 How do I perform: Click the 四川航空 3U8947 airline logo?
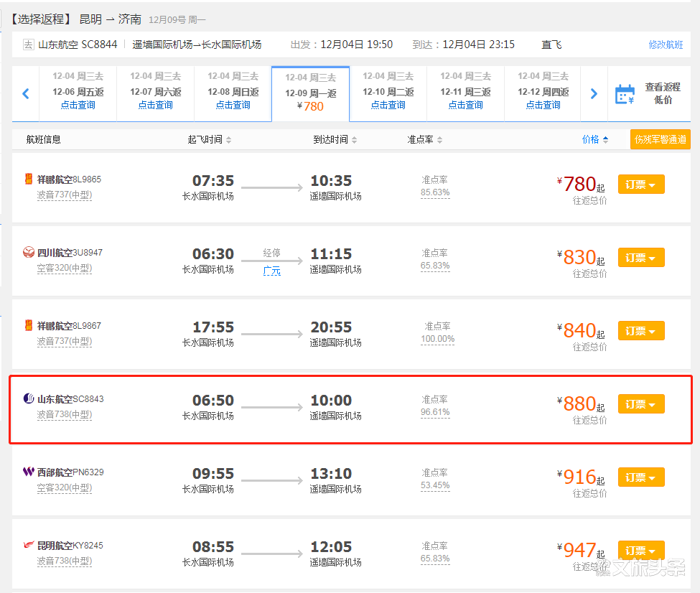[x=29, y=252]
